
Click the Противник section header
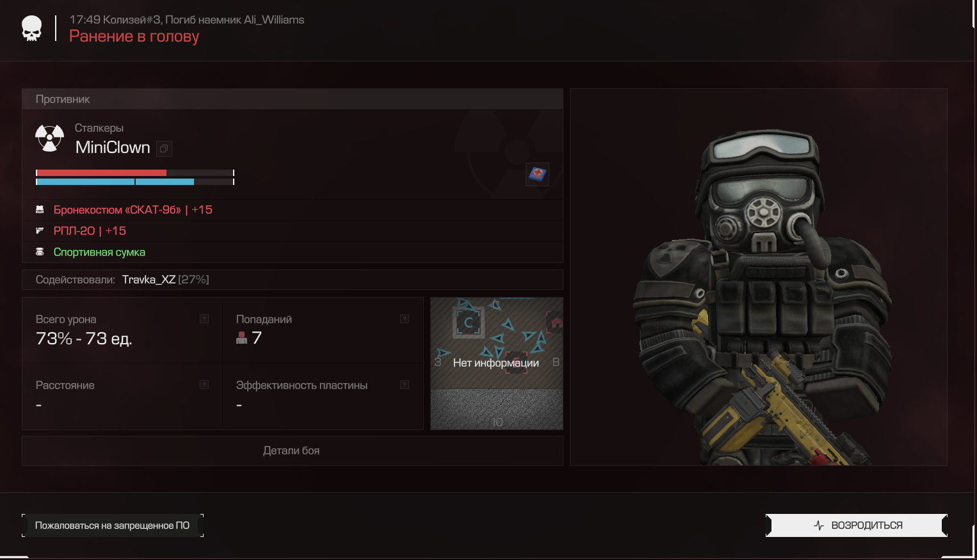click(x=293, y=99)
